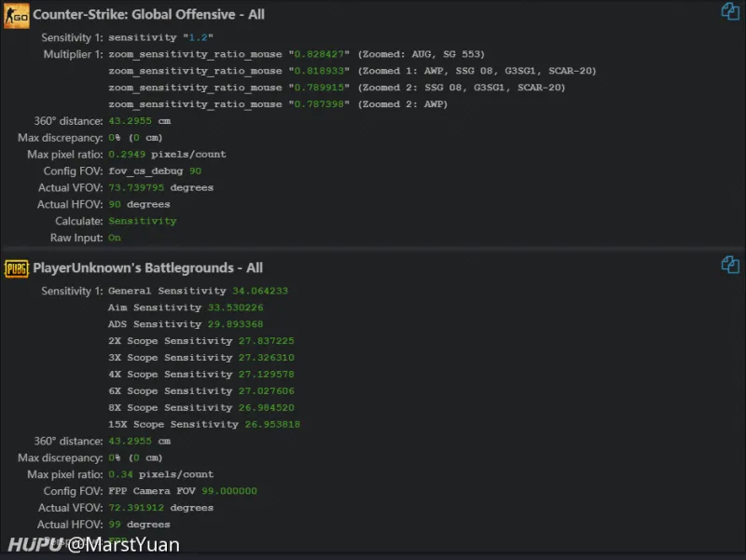The image size is (746, 560).
Task: Copy the Counter-Strike: Global Offensive results
Action: pos(730,11)
